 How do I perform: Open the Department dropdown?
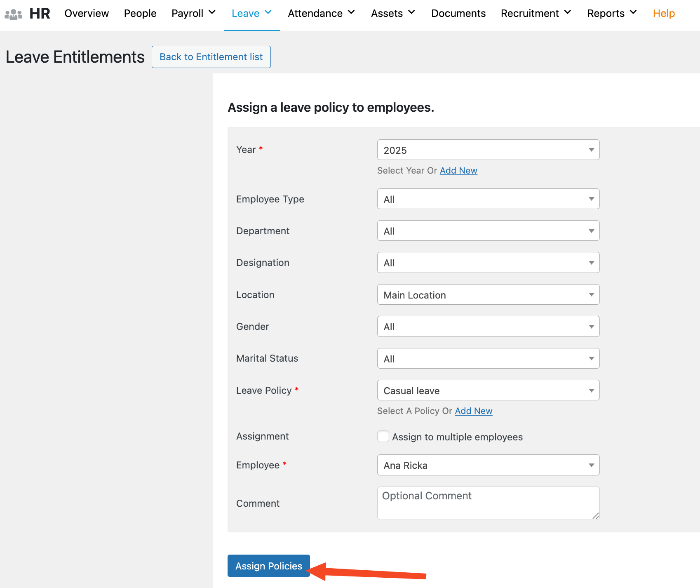click(488, 231)
